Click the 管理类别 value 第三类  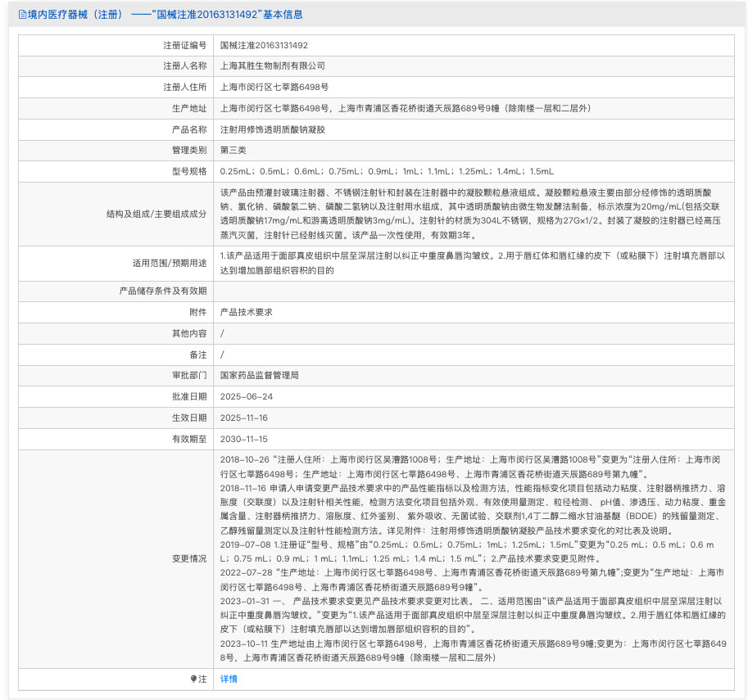click(x=233, y=150)
